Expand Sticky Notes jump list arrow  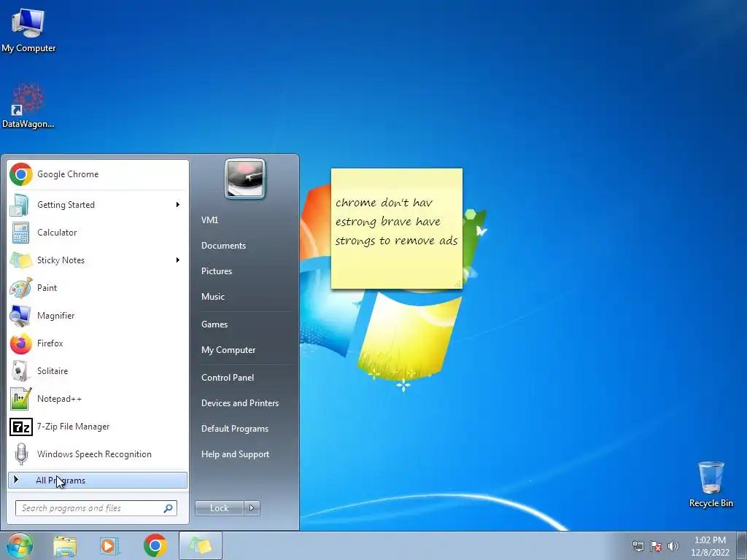coord(178,260)
